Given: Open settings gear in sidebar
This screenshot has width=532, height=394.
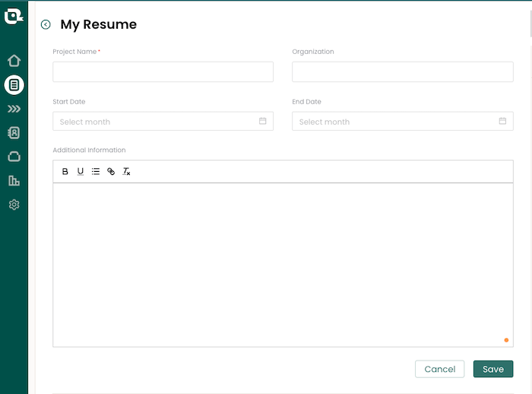Looking at the screenshot, I should coord(14,205).
